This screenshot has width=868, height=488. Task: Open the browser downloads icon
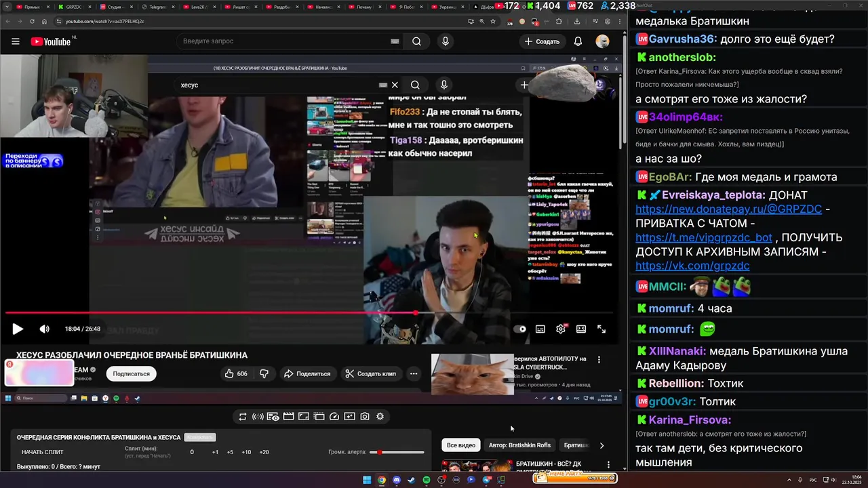click(577, 21)
